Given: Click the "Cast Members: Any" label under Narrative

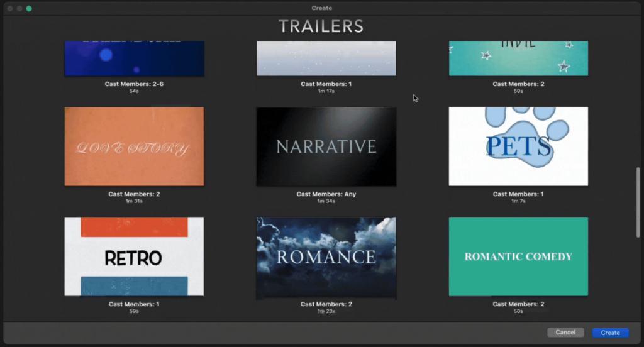Looking at the screenshot, I should (x=326, y=194).
